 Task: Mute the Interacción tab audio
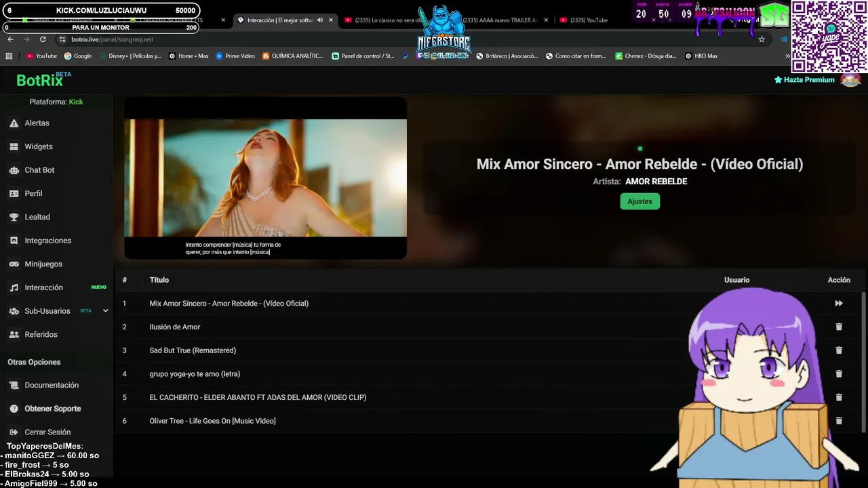pyautogui.click(x=320, y=20)
